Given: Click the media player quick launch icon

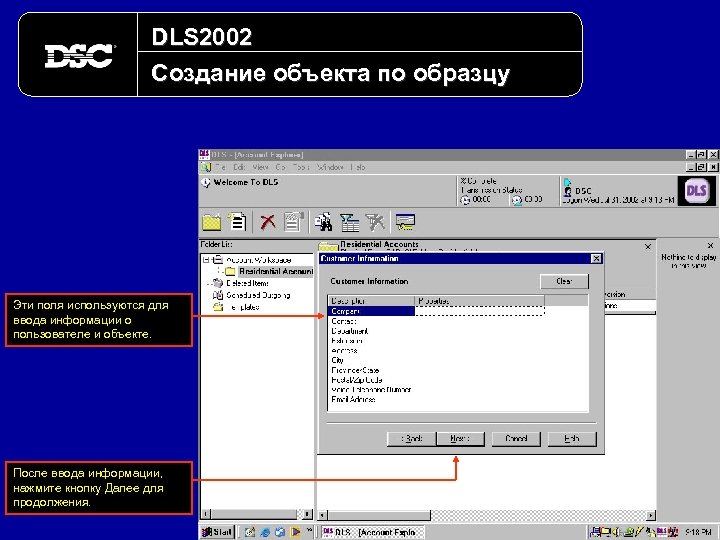Looking at the screenshot, I should point(295,532).
